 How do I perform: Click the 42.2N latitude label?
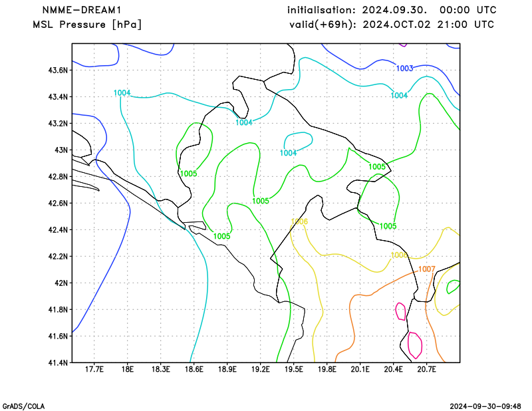58,257
